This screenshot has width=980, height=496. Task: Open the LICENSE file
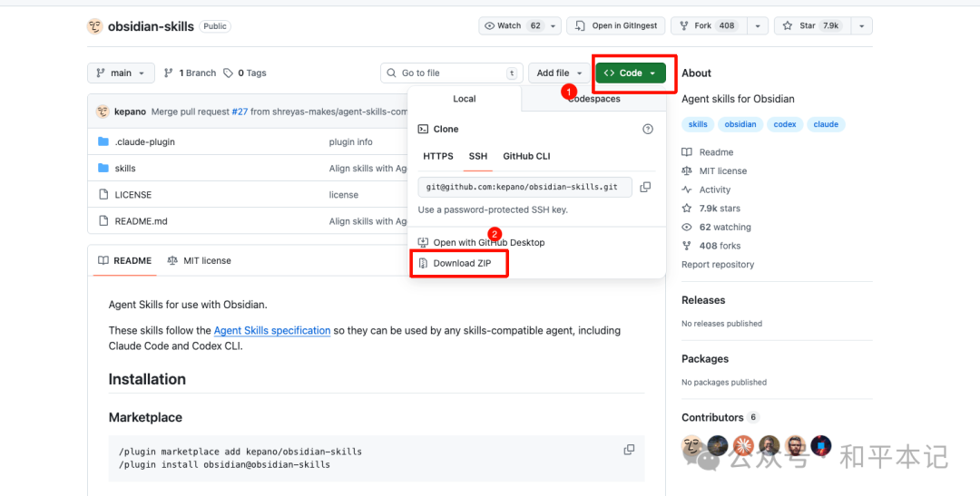coord(133,195)
